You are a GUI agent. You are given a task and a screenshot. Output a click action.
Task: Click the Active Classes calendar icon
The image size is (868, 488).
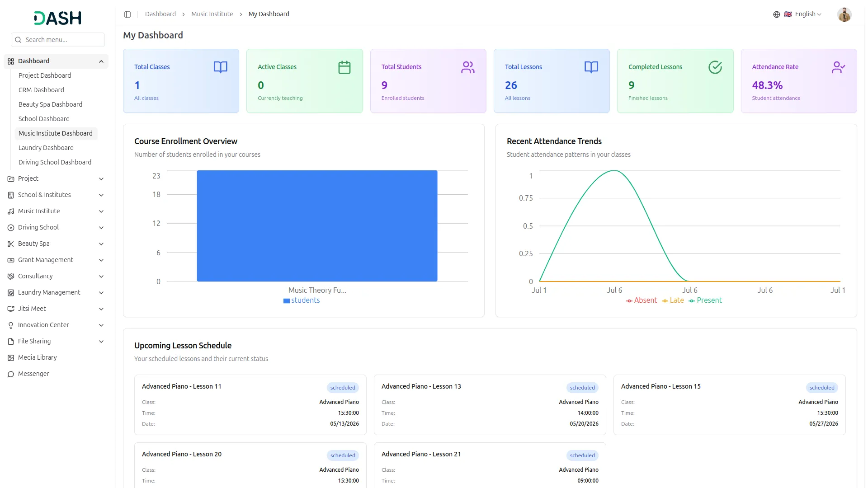coord(344,67)
